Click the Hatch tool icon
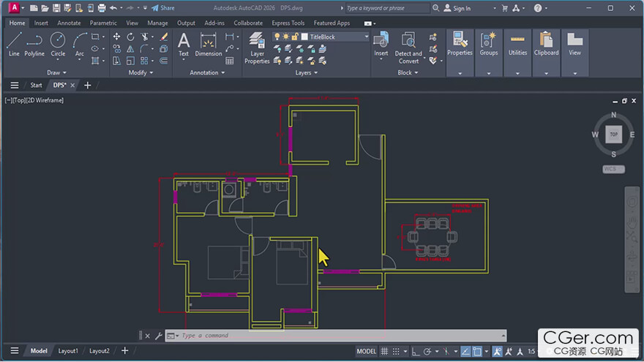Screen dimensions: 644x362 pyautogui.click(x=95, y=61)
